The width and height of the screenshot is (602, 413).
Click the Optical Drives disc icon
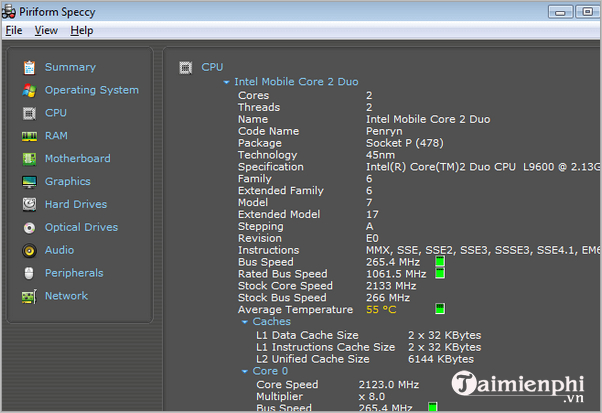click(x=29, y=228)
